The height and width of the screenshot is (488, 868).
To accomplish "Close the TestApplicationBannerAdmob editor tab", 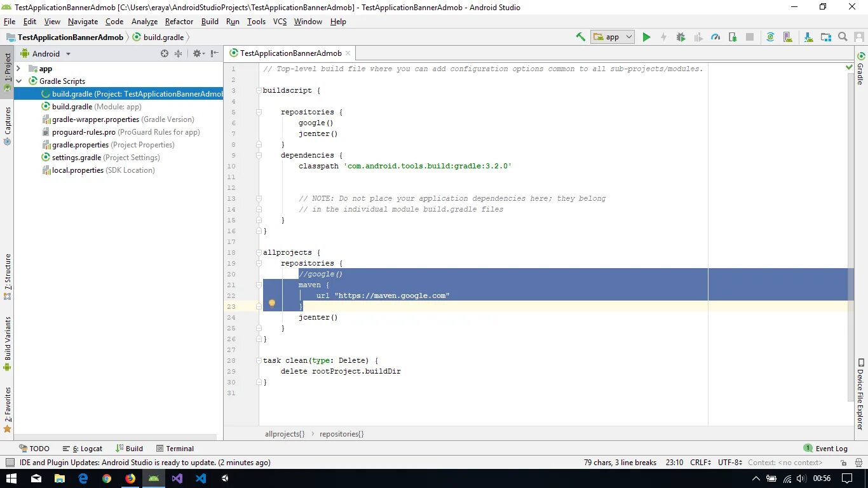I will tap(348, 53).
